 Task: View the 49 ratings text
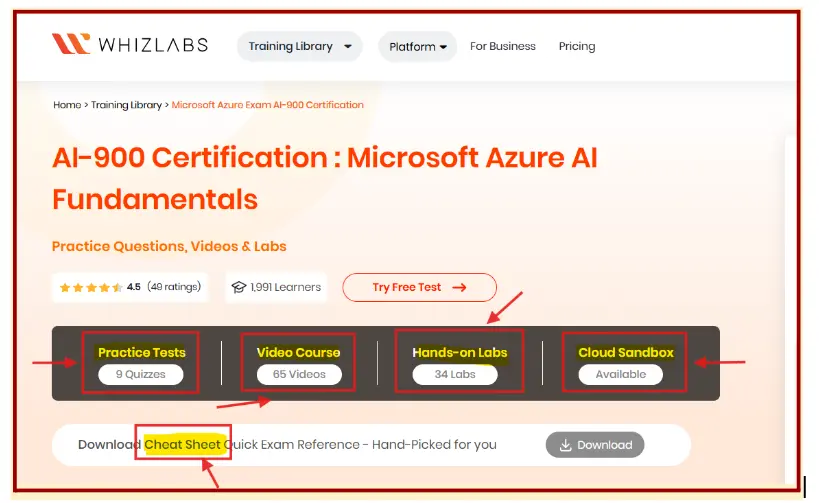pyautogui.click(x=174, y=287)
